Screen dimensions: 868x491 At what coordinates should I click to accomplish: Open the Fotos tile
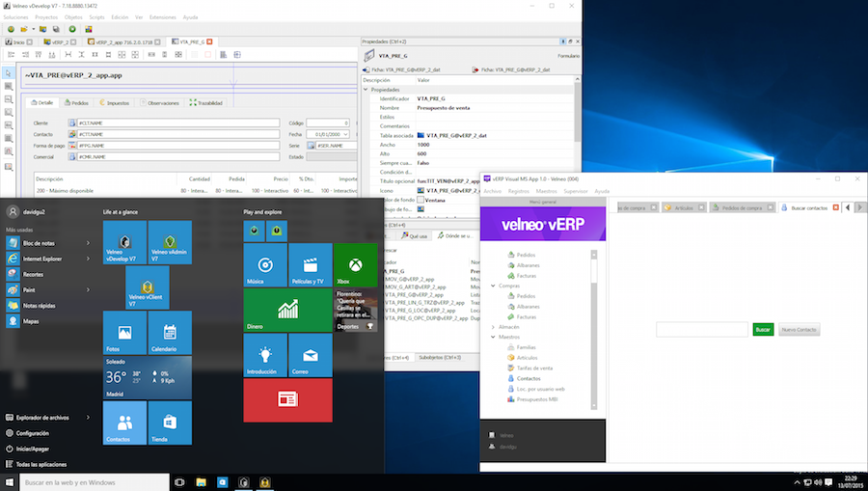[x=124, y=332]
